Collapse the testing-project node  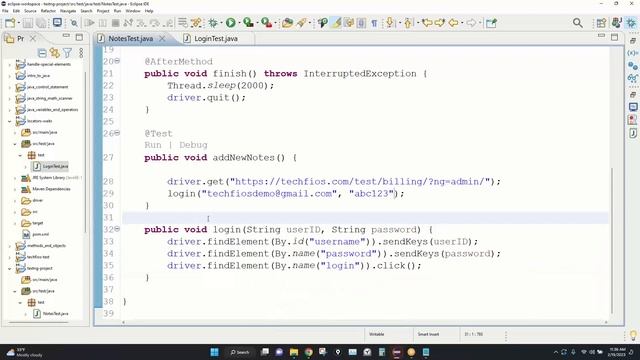(10, 269)
